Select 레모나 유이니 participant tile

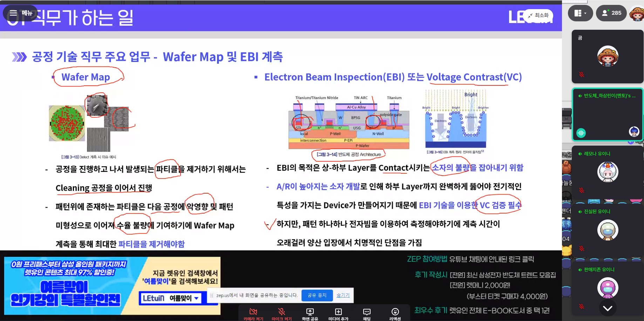[608, 172]
